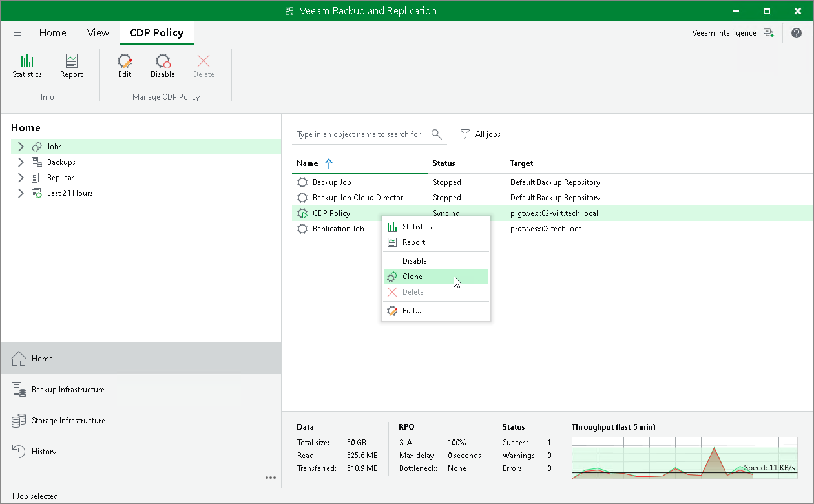Open the Backup Infrastructure view
The width and height of the screenshot is (814, 504).
point(141,390)
